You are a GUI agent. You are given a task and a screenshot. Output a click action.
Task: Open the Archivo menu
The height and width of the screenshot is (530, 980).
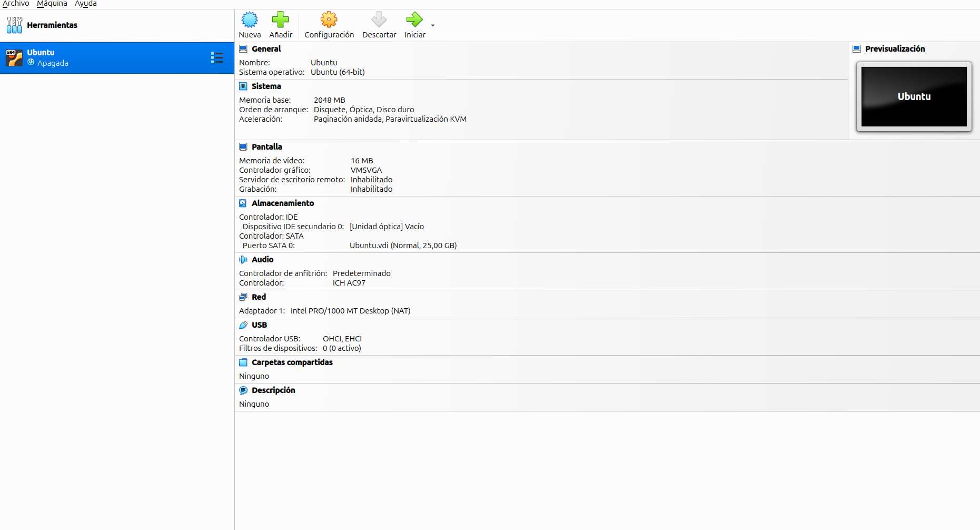(x=16, y=4)
